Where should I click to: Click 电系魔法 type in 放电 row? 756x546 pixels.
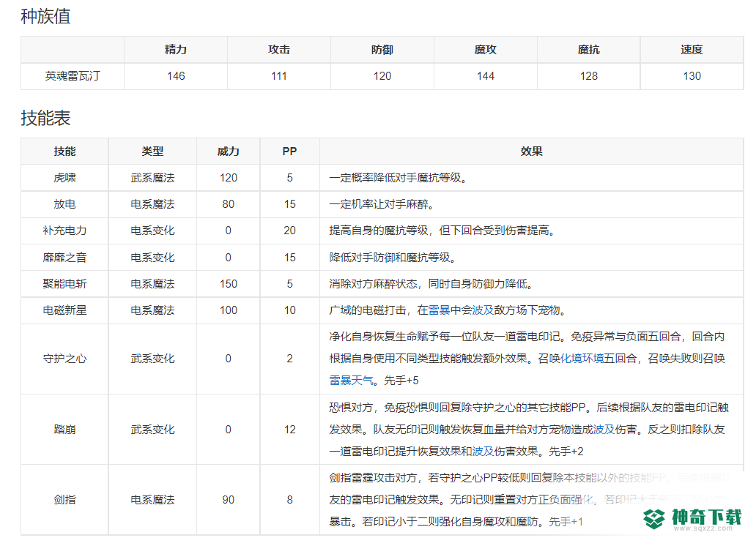pos(152,204)
